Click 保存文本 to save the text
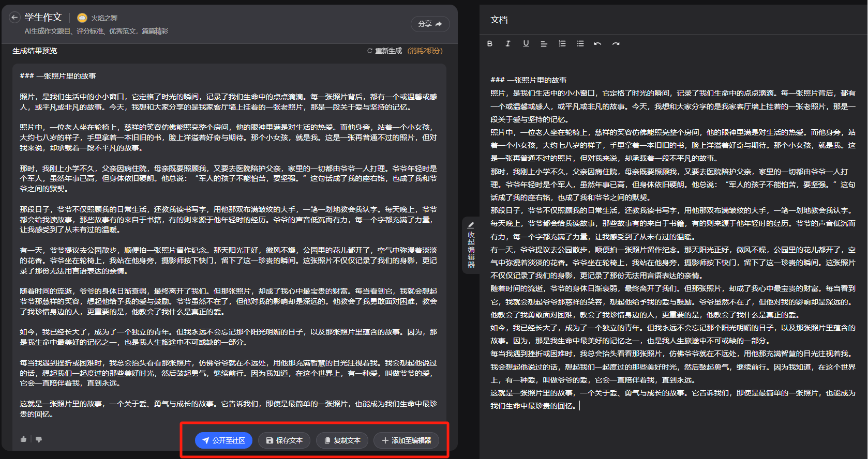The image size is (868, 459). [x=284, y=440]
